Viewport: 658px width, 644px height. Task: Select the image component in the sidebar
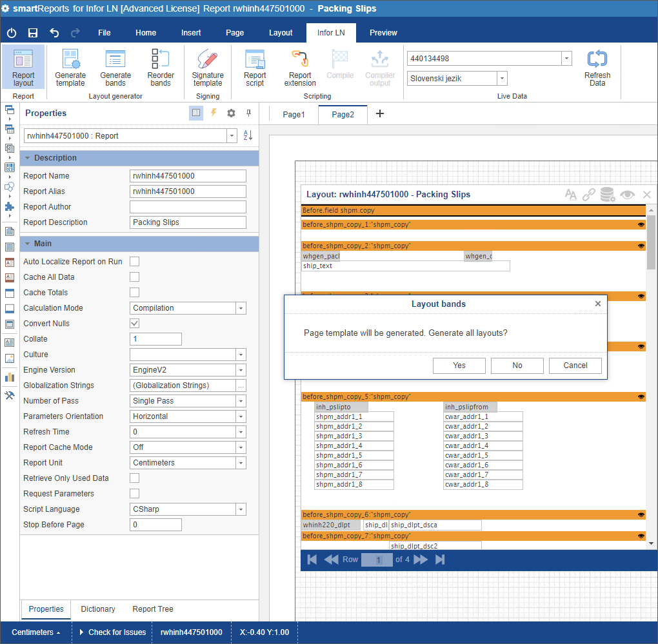9,358
